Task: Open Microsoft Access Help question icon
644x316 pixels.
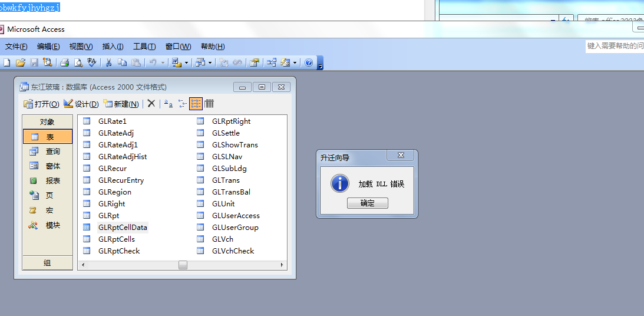Action: tap(309, 62)
